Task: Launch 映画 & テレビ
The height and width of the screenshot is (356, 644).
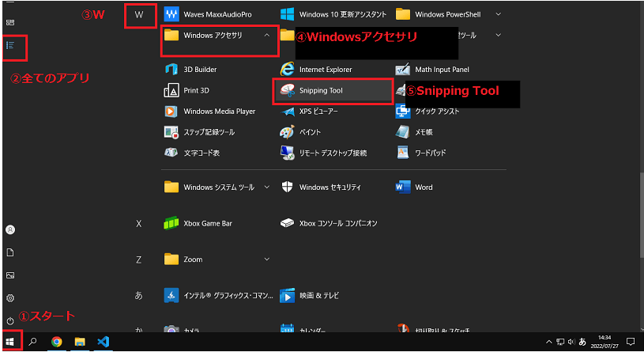Action: pyautogui.click(x=309, y=296)
